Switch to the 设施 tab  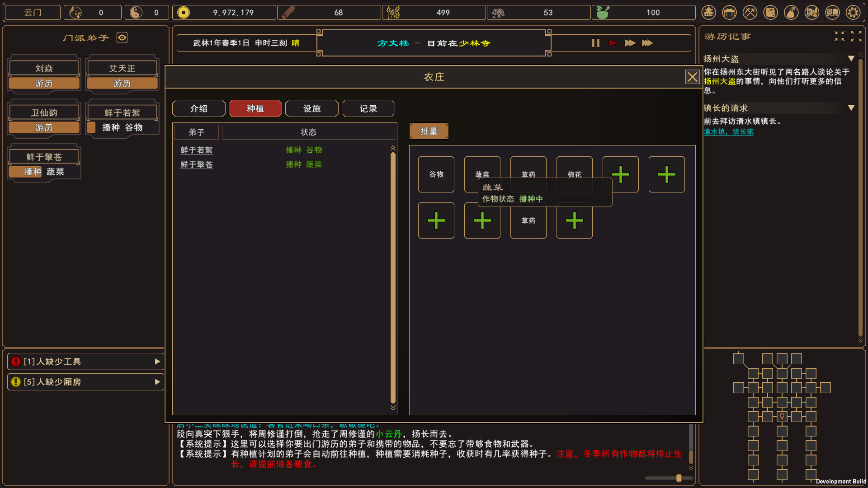click(x=311, y=108)
